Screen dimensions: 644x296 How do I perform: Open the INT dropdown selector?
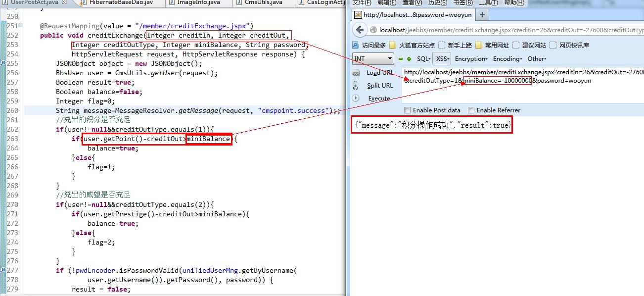[x=373, y=58]
